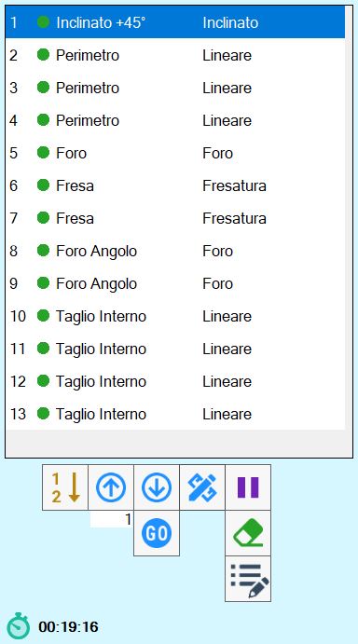Click the 00:19:16 elapsed time readout
Screen dimensions: 358x644
coord(69,626)
